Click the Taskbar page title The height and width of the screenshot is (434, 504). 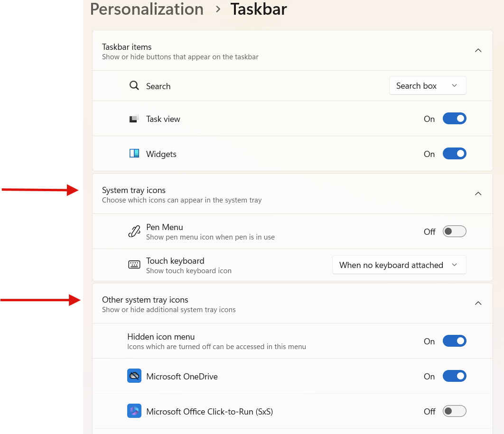(x=259, y=9)
